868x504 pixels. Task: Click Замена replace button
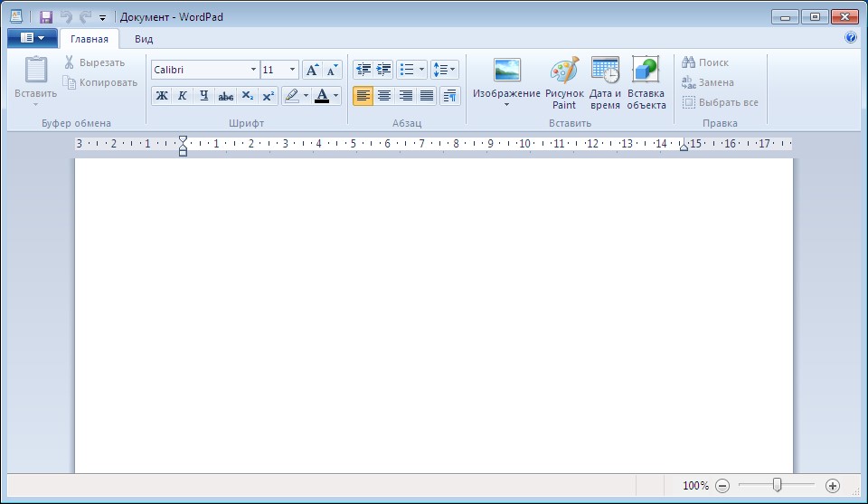tap(708, 82)
